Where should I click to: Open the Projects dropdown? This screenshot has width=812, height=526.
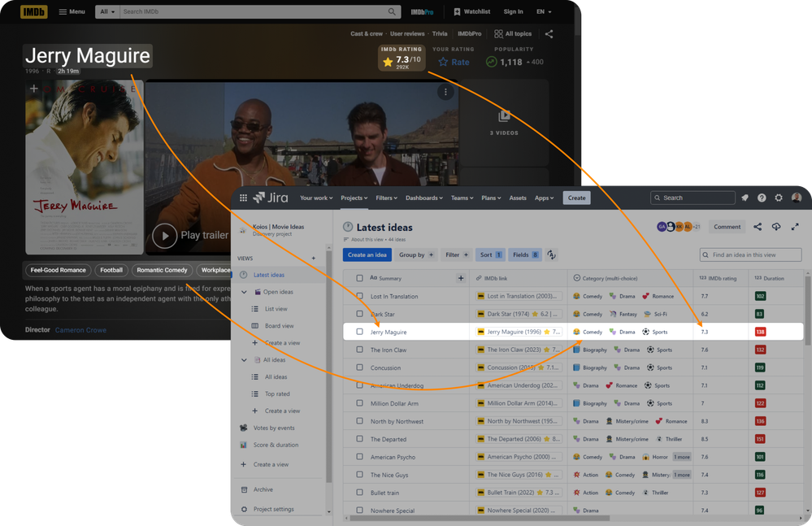point(354,198)
